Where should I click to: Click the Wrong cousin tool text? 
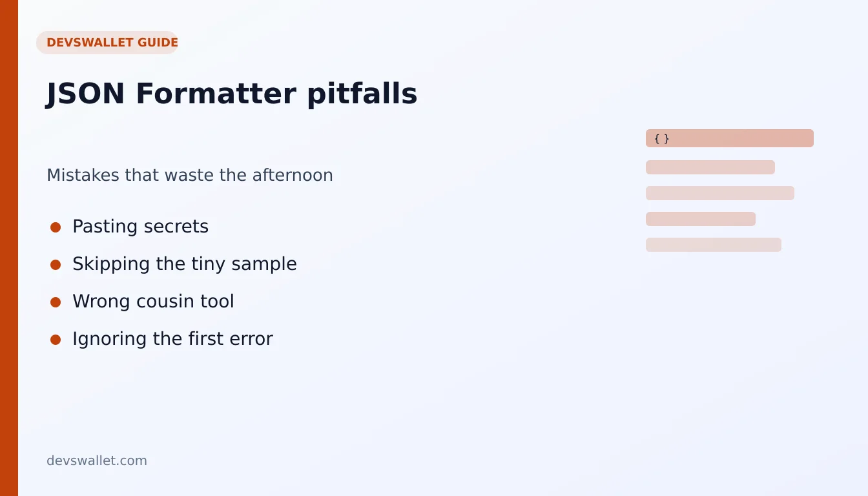point(153,302)
